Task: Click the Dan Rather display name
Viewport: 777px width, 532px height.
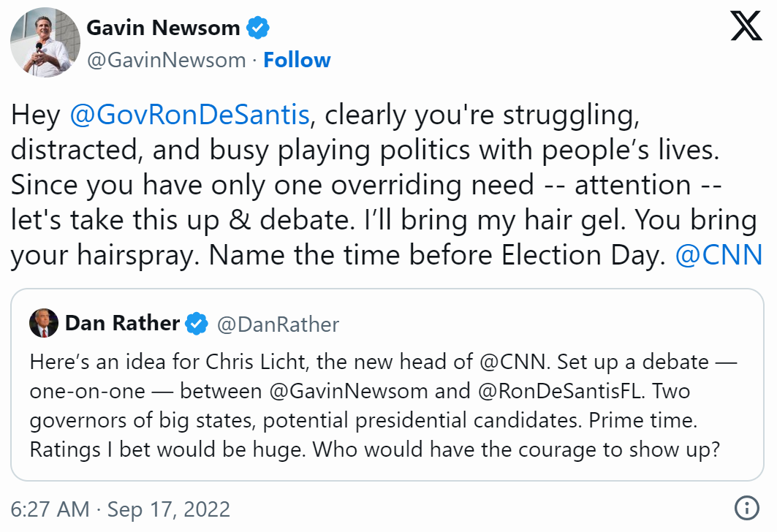Action: coord(122,323)
